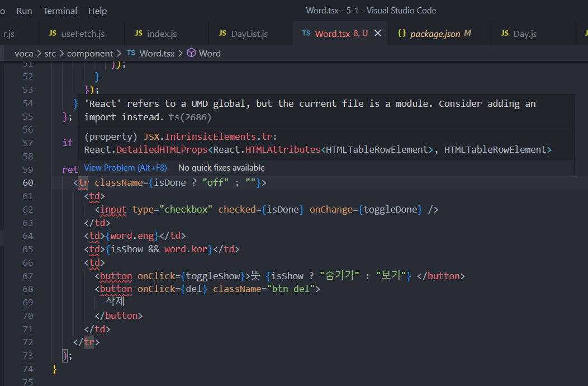This screenshot has height=386, width=588.
Task: Click the JS icon on the useFetch.js tab
Action: tap(51, 33)
